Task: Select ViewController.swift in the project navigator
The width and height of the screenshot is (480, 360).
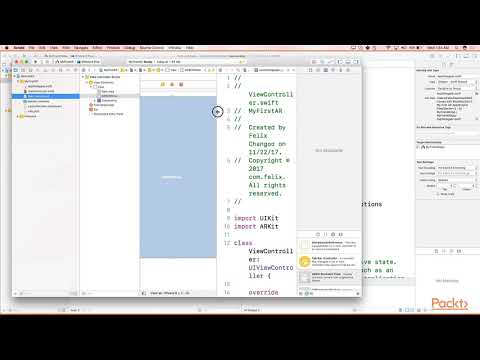Action: 41,91
